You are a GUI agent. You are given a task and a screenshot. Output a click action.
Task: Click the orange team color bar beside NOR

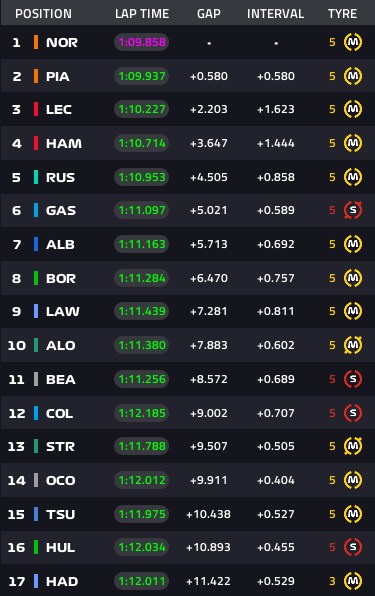[x=36, y=42]
